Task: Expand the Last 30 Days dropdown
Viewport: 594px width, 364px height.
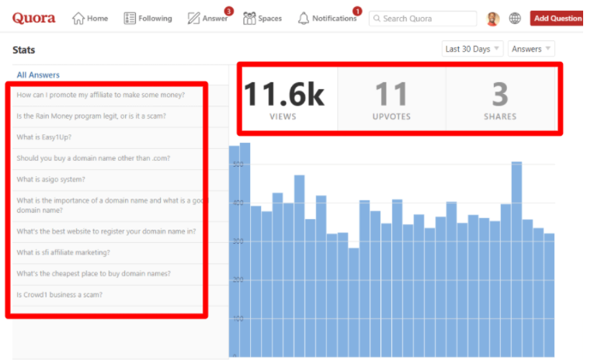Action: [472, 49]
